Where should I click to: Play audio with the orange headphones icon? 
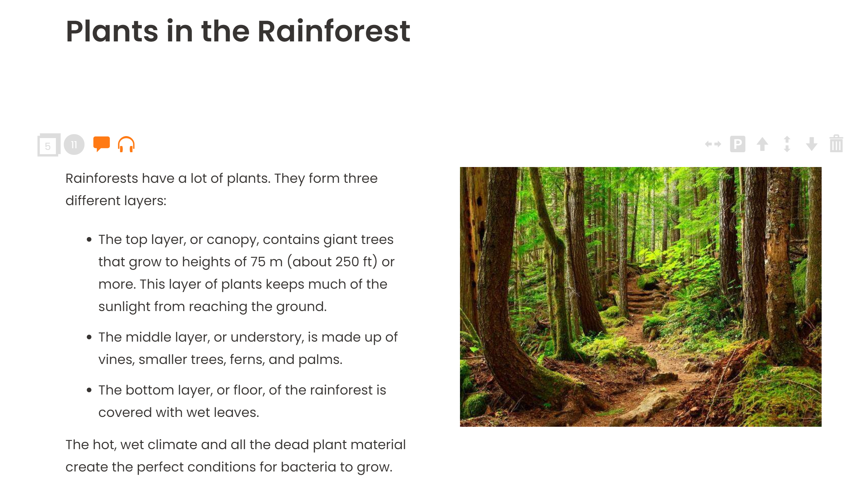[x=126, y=144]
